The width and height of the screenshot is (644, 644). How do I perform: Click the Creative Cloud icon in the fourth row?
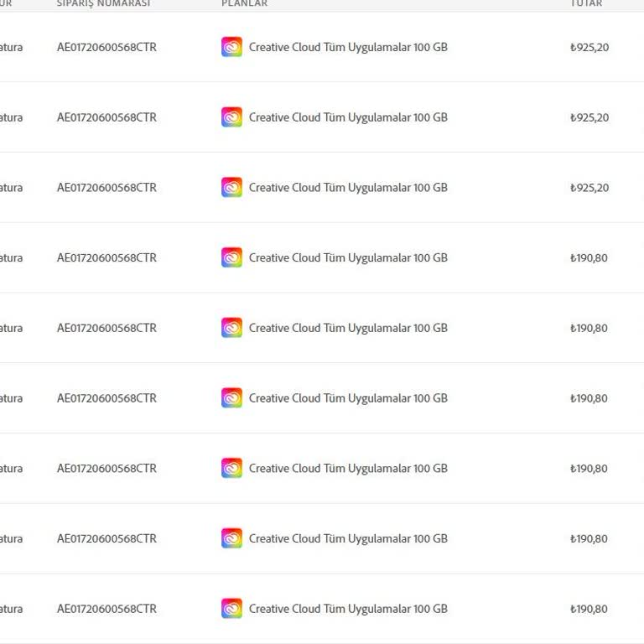pyautogui.click(x=231, y=257)
